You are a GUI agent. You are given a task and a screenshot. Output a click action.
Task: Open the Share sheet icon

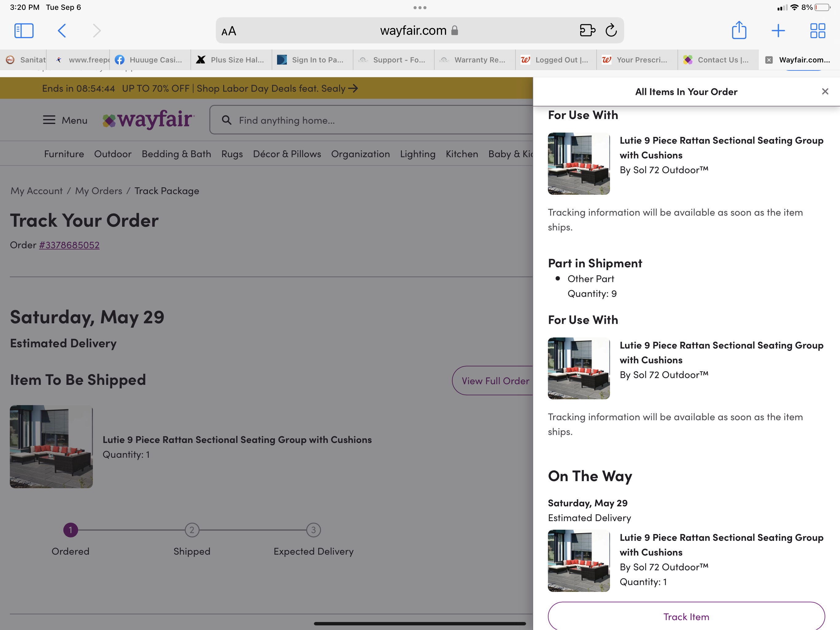tap(739, 30)
